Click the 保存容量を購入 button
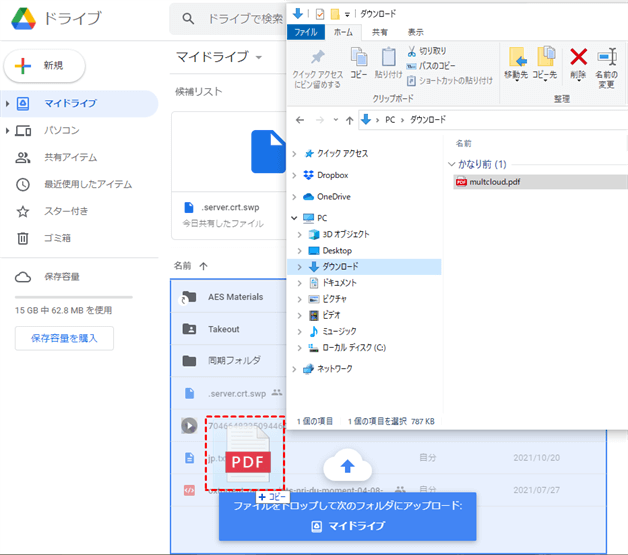This screenshot has width=628, height=555. pos(64,338)
